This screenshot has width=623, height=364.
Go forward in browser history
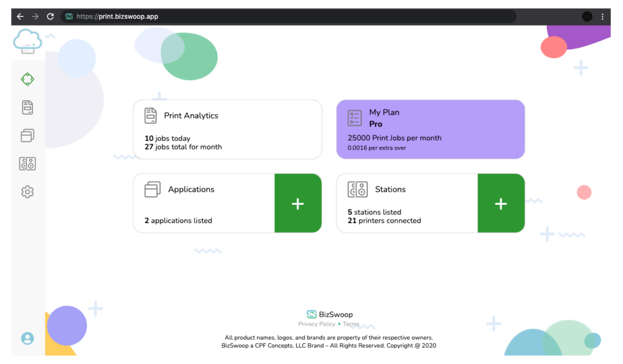[x=35, y=16]
